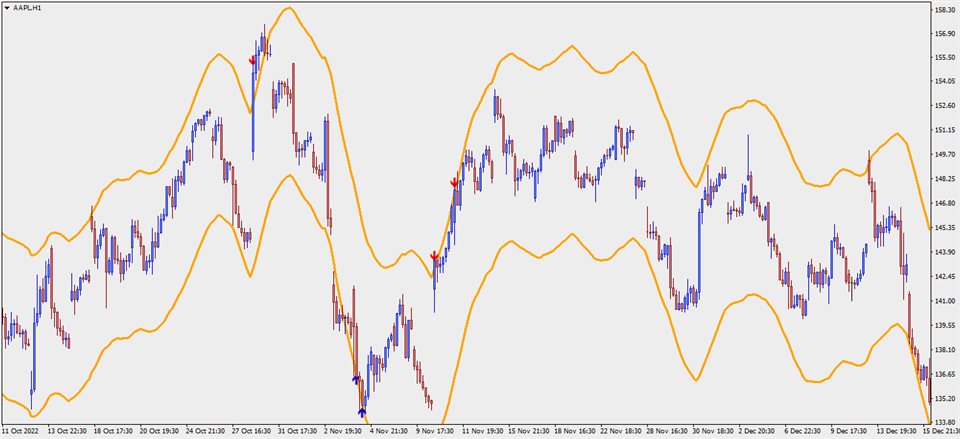
Task: Click the 143.90 price scale label
Action: point(943,252)
